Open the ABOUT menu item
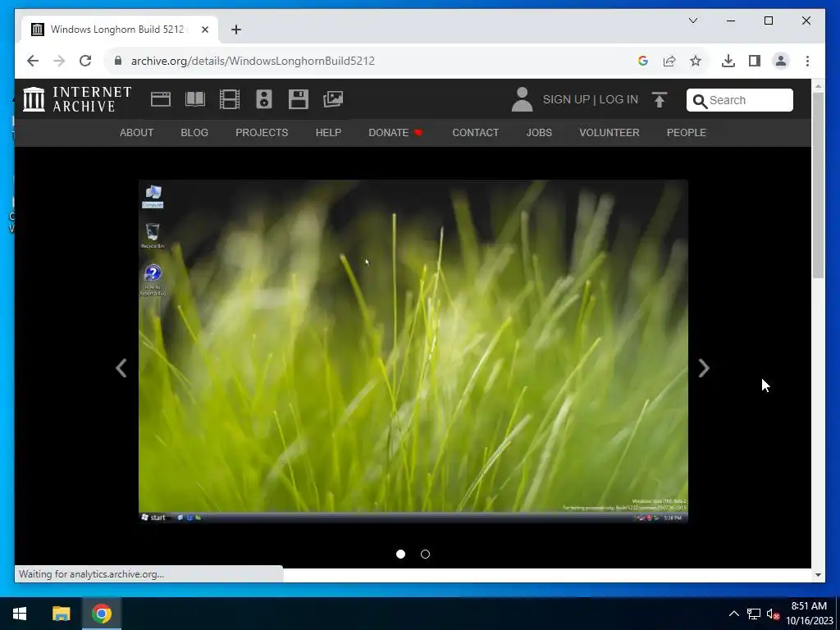The image size is (840, 630). [137, 133]
